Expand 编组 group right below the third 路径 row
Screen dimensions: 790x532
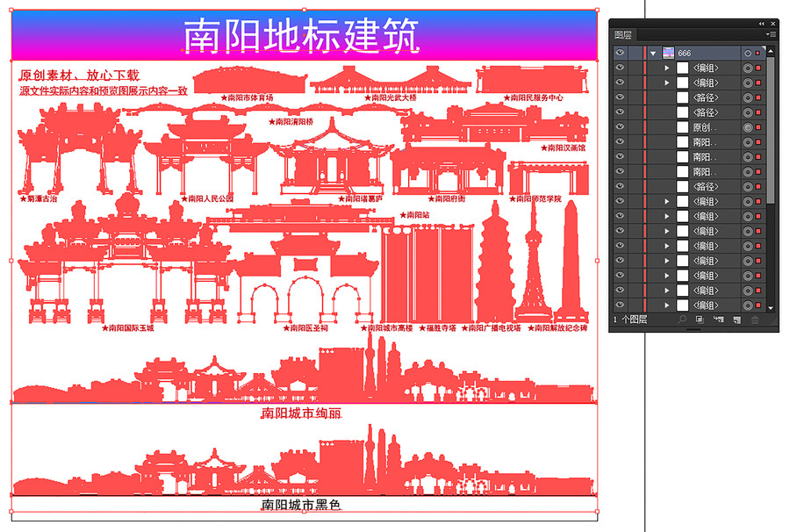[x=666, y=202]
